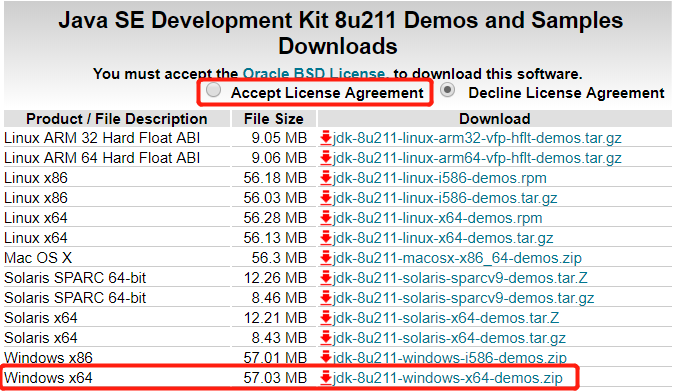This screenshot has height=392, width=676.
Task: Click the File Size column header
Action: [x=274, y=119]
